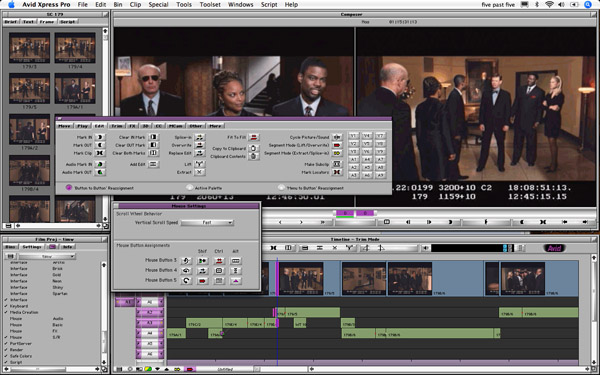This screenshot has width=600, height=375.
Task: Switch to the Trim tab in command palette
Action: pyautogui.click(x=117, y=126)
